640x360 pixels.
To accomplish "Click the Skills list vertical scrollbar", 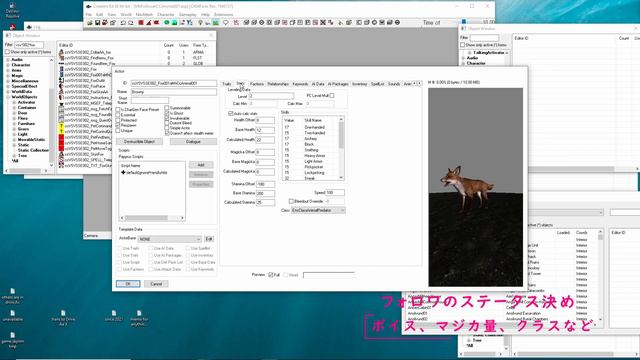I will 341,149.
